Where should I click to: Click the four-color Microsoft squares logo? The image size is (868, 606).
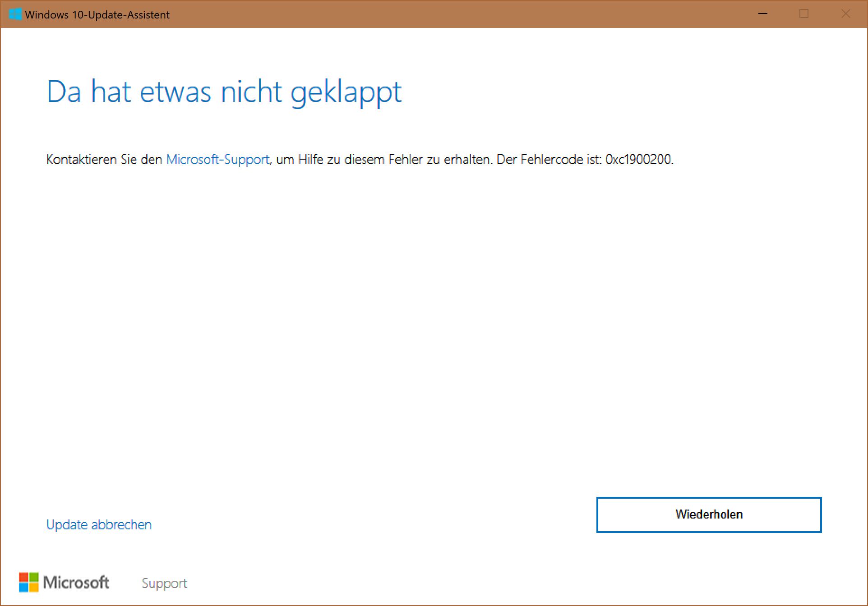coord(28,582)
